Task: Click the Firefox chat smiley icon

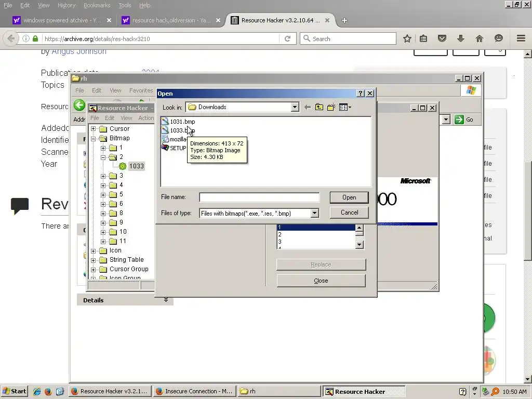Action: (498, 38)
